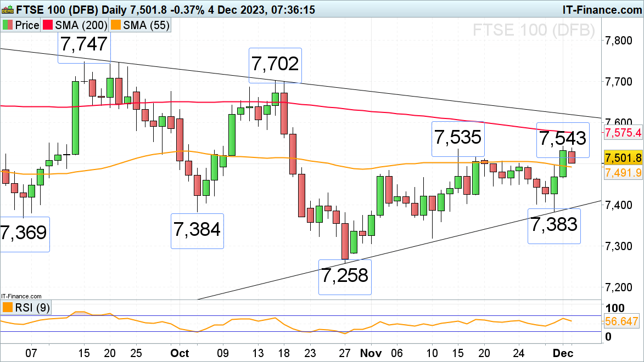Image resolution: width=644 pixels, height=362 pixels.
Task: Select the SMA (55) legend label
Action: pos(146,25)
